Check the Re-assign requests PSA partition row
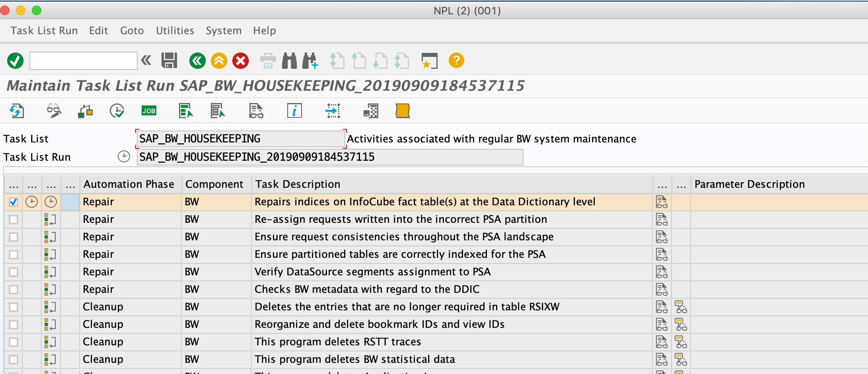 pos(14,220)
